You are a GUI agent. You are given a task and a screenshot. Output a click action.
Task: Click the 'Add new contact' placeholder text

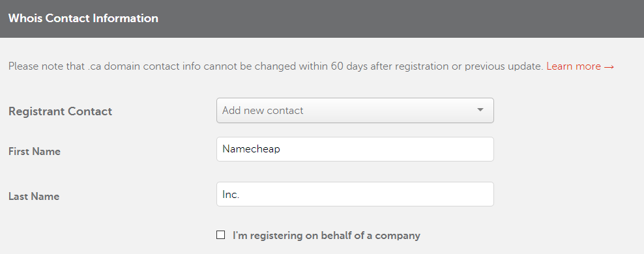click(x=263, y=110)
